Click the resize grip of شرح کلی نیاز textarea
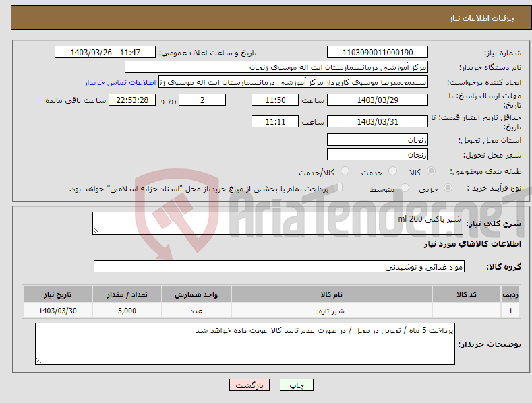The height and width of the screenshot is (403, 532). click(96, 230)
